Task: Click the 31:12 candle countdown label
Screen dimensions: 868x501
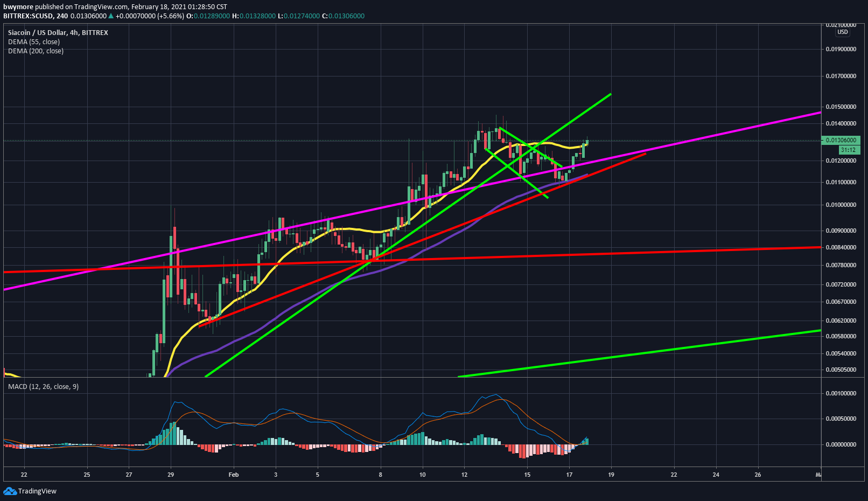Action: tap(848, 150)
